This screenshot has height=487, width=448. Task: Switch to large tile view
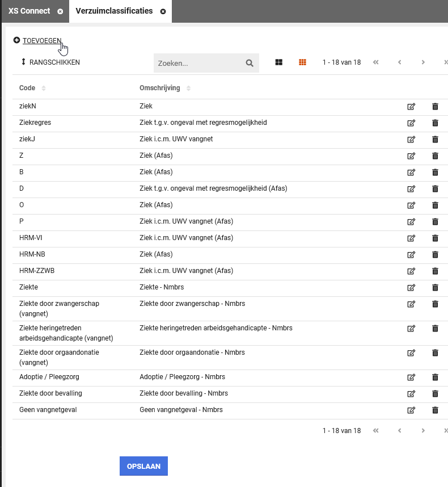point(279,62)
